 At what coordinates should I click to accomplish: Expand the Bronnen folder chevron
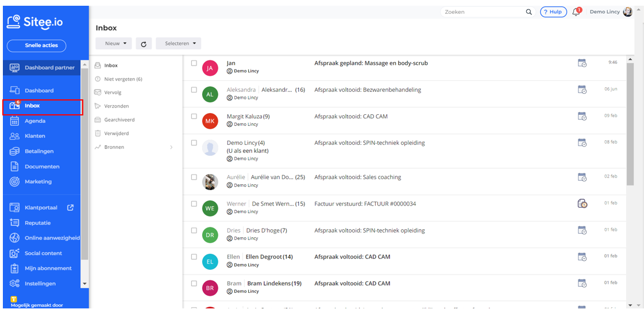coord(171,148)
